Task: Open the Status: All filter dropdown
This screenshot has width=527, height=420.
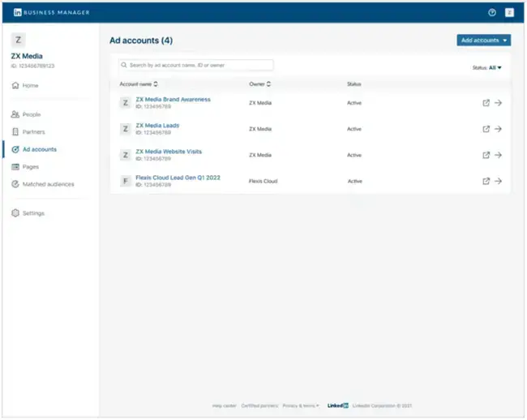Action: pyautogui.click(x=487, y=67)
